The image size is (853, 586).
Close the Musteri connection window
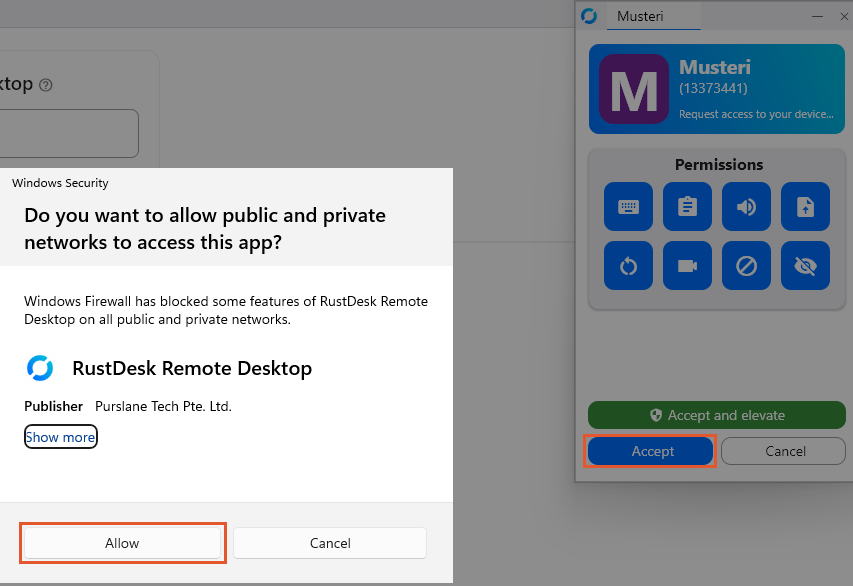(844, 16)
